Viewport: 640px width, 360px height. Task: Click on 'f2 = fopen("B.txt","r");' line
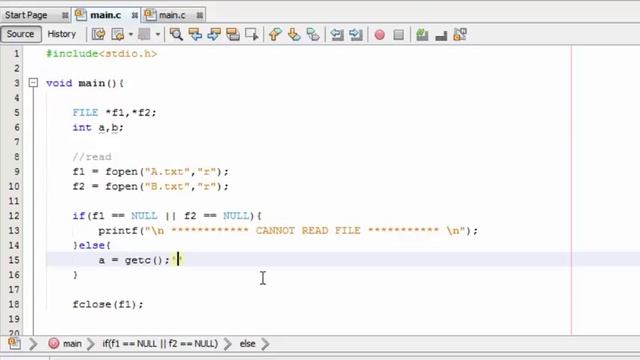click(x=151, y=187)
